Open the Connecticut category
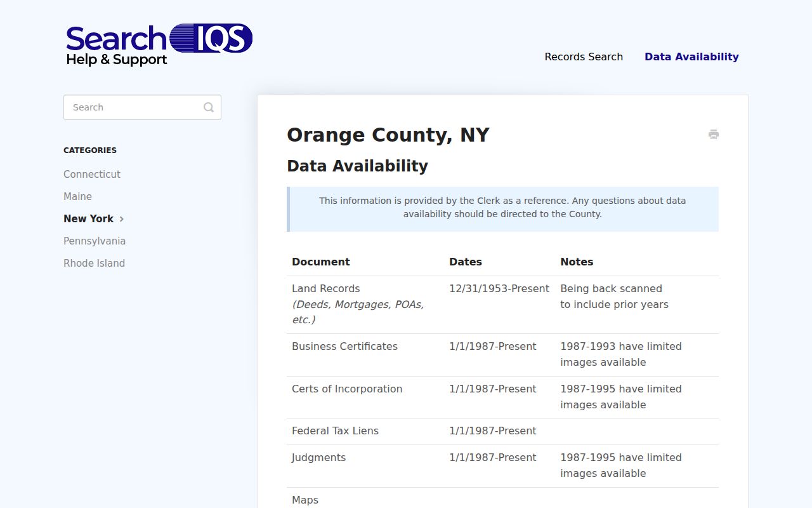The image size is (812, 508). point(92,174)
